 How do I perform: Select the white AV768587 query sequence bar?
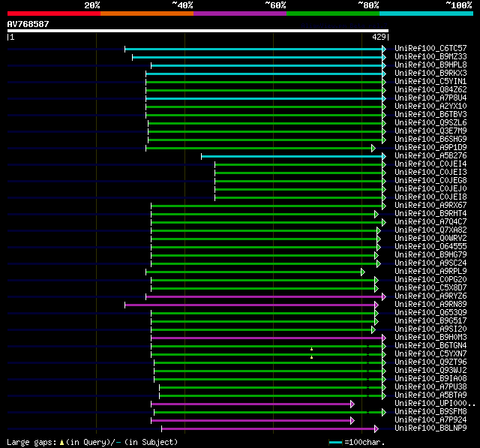pyautogui.click(x=198, y=31)
